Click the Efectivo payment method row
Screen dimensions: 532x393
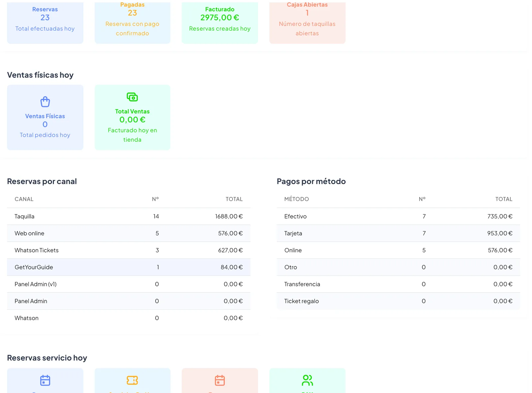[x=398, y=216]
